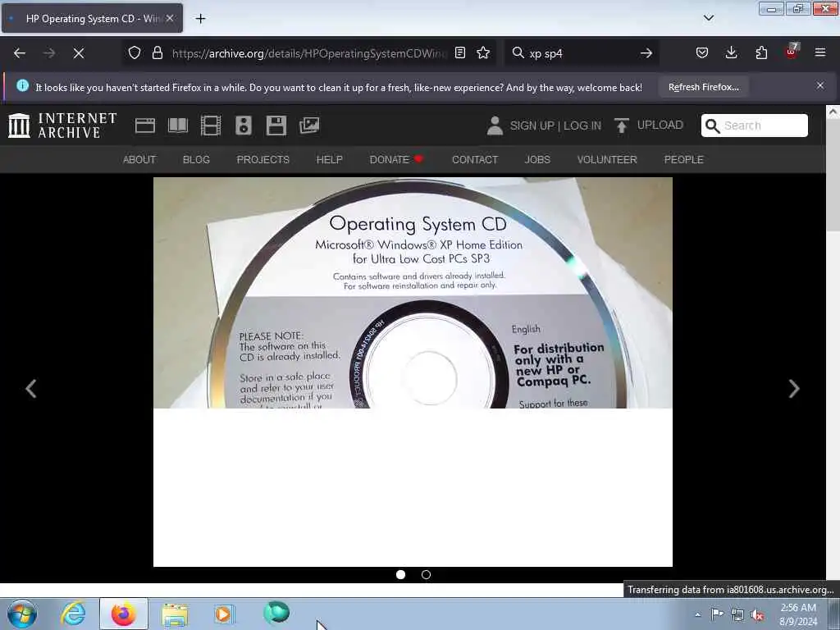This screenshot has height=630, width=840.
Task: Open the Video film icon
Action: (x=211, y=126)
